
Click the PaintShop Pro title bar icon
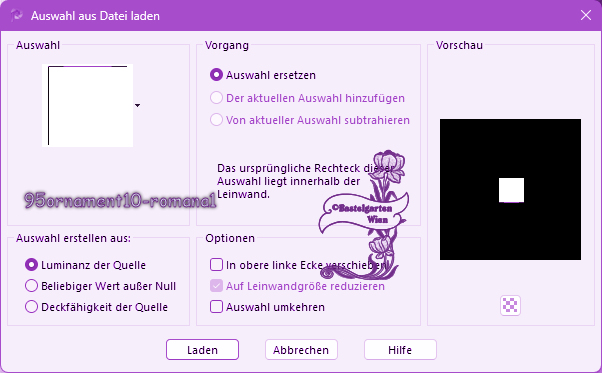coord(16,16)
